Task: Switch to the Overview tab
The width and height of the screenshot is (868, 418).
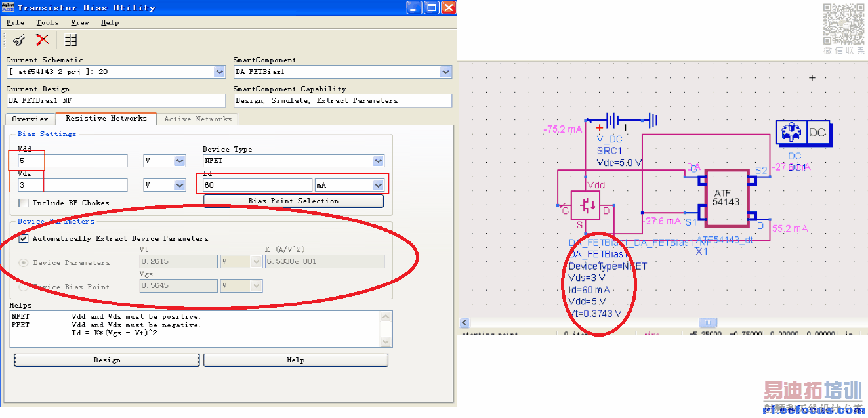Action: (30, 119)
